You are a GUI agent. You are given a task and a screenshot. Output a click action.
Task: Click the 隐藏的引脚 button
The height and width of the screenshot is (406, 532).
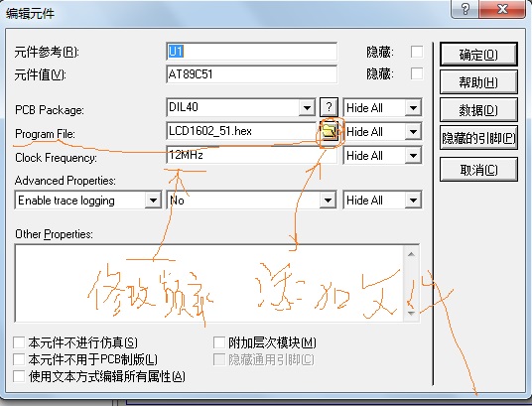tap(478, 138)
